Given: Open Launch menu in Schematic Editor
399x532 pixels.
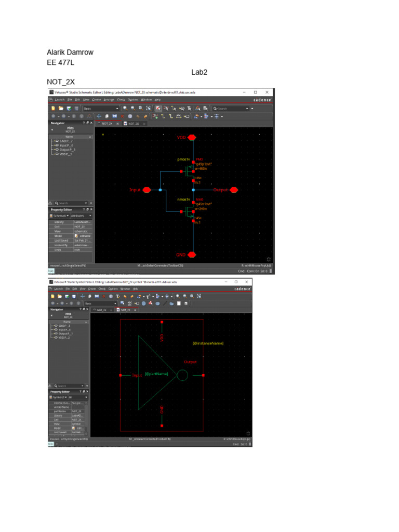Looking at the screenshot, I should [60, 100].
